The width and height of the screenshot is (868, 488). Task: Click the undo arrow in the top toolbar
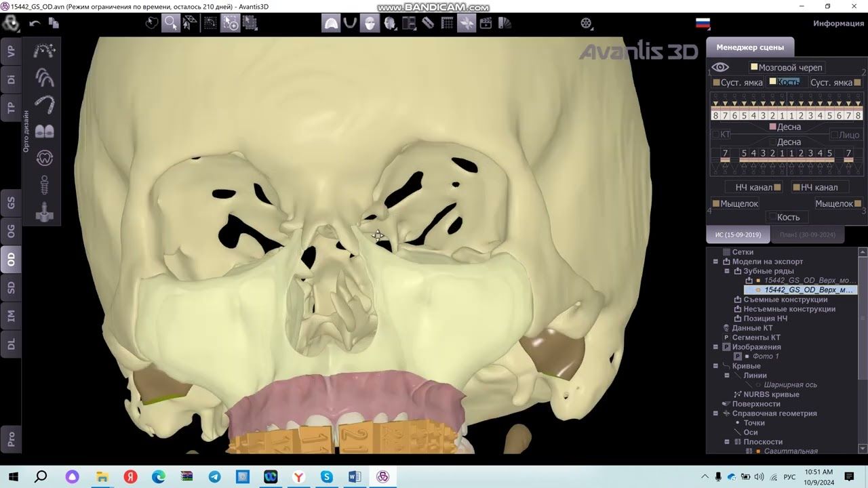pos(35,23)
